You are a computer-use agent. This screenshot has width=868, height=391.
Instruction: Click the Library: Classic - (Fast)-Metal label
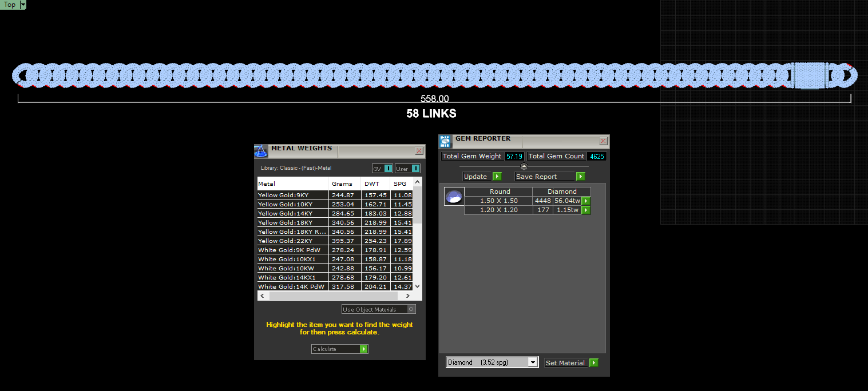[296, 168]
